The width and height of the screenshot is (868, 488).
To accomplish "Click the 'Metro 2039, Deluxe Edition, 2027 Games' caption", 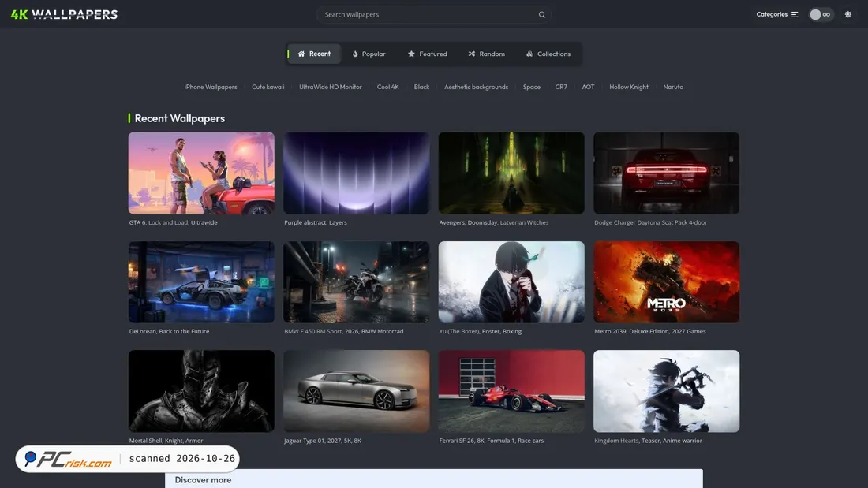I will 650,331.
